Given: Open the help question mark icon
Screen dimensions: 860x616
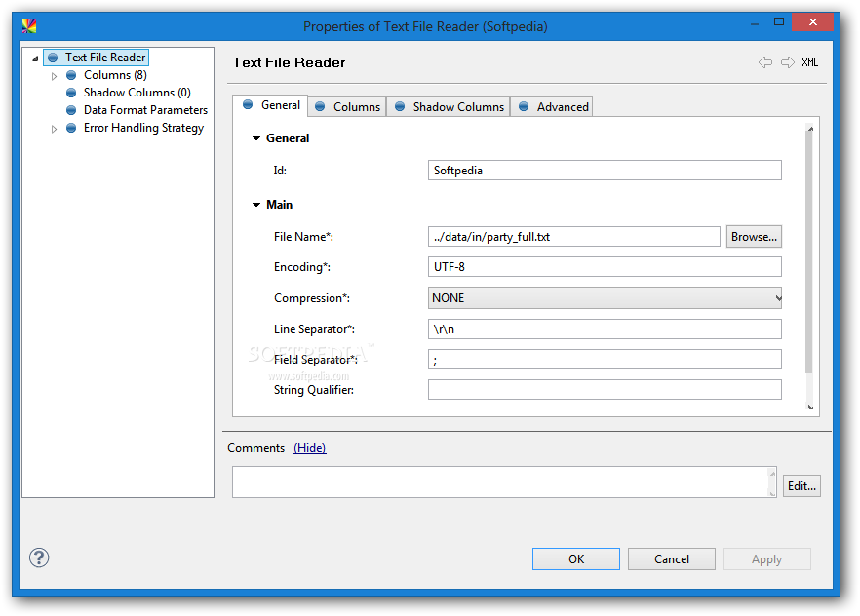Looking at the screenshot, I should pos(39,558).
